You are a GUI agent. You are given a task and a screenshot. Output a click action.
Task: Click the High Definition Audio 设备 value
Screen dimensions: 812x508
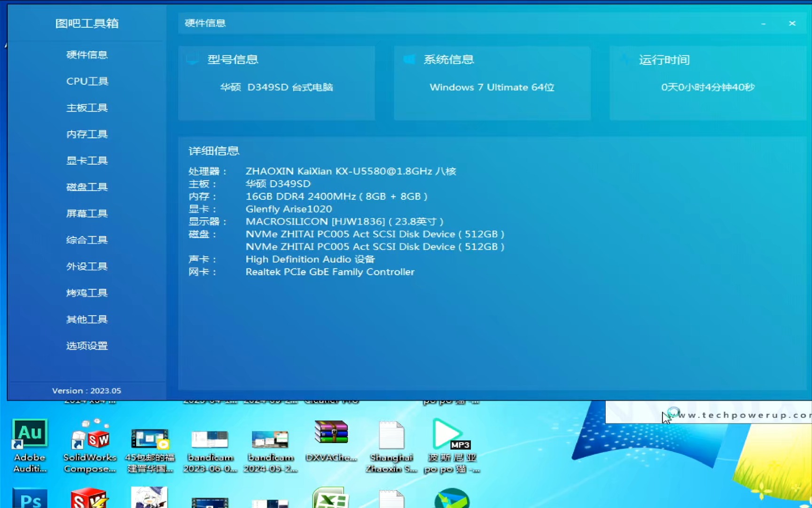coord(310,260)
